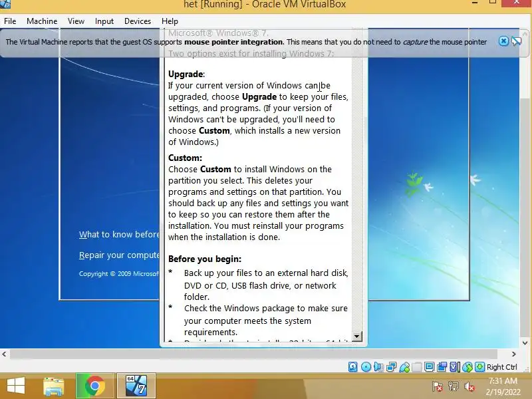This screenshot has height=399, width=532.
Task: Open Google Chrome from the taskbar
Action: click(x=94, y=386)
